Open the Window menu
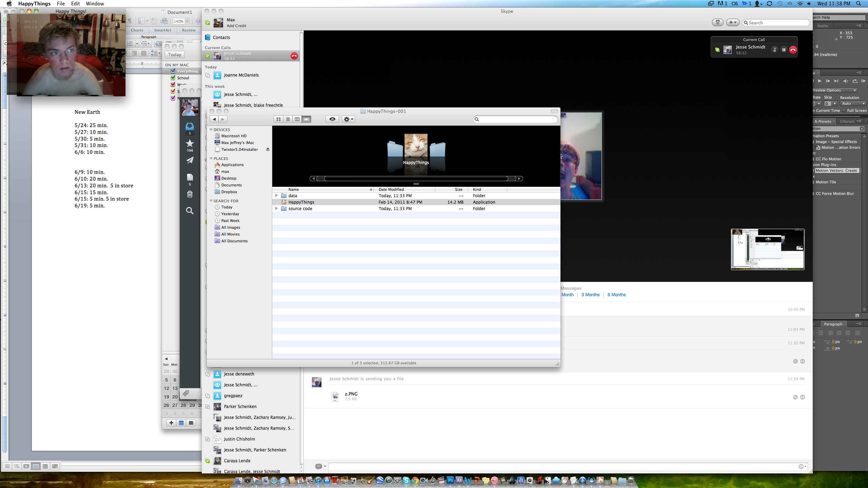The height and width of the screenshot is (488, 868). pos(95,4)
